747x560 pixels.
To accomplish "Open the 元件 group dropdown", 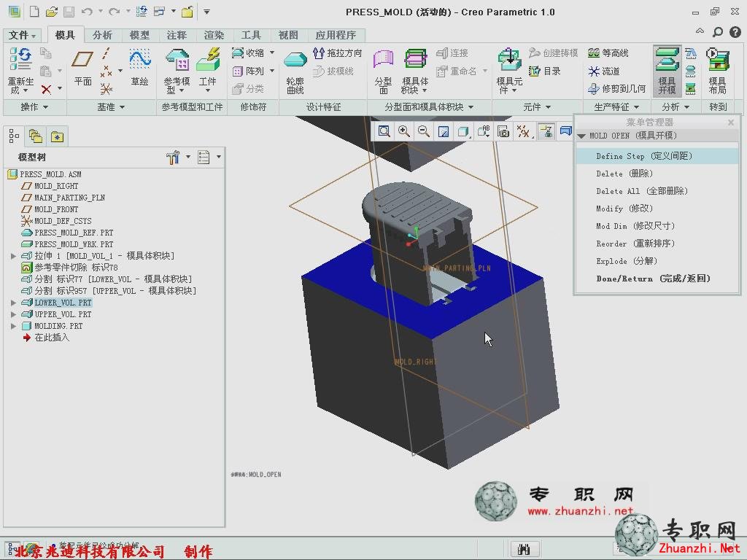I will coord(537,107).
